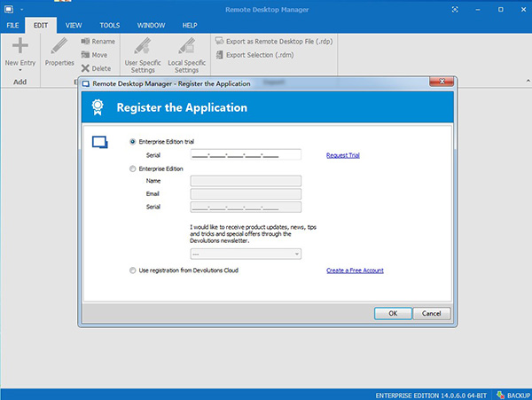Switch to the VIEW tab

[x=74, y=25]
